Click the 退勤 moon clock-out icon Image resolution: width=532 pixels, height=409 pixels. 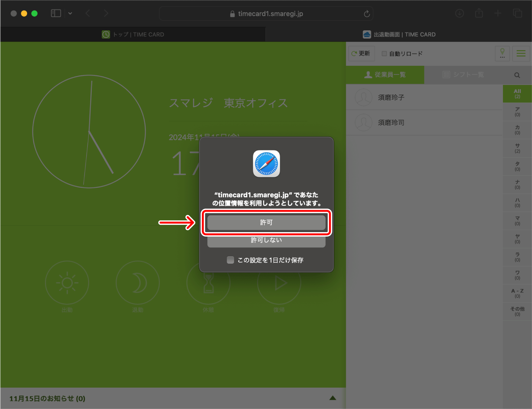[138, 283]
